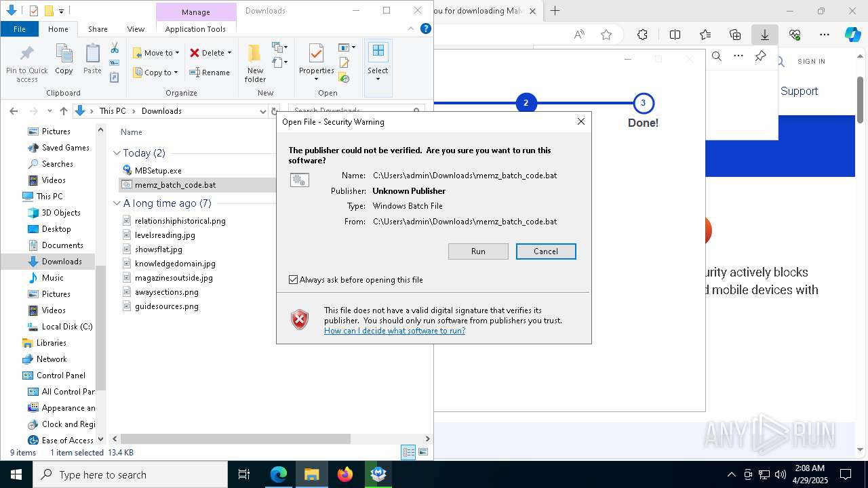
Task: Open address bar history dropdown
Action: [x=263, y=111]
